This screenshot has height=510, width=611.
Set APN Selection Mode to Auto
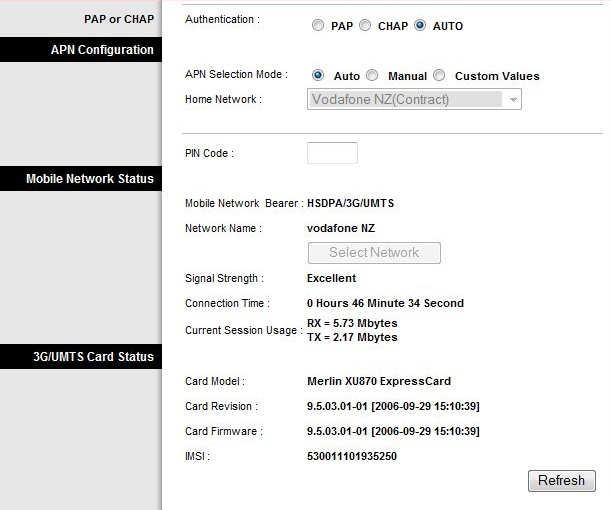click(318, 75)
